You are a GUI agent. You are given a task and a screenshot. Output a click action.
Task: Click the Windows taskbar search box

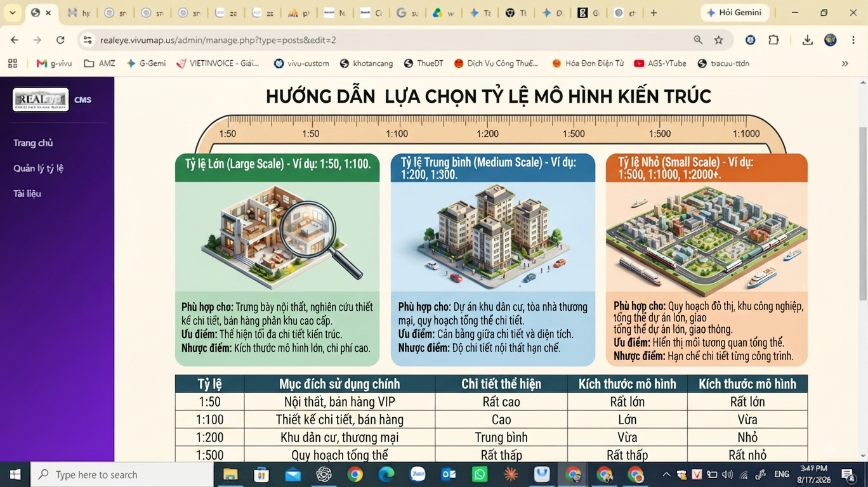coord(122,474)
